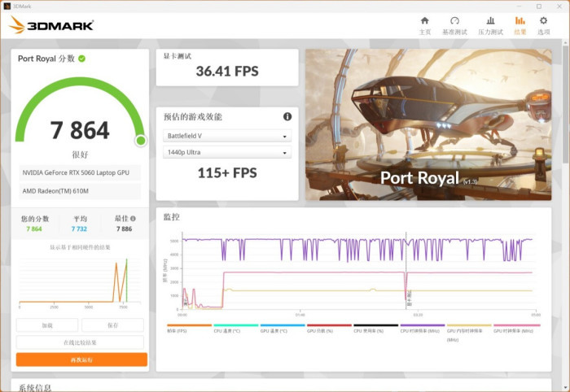570x392 pixels.
Task: Click the 保存 save button
Action: point(112,325)
